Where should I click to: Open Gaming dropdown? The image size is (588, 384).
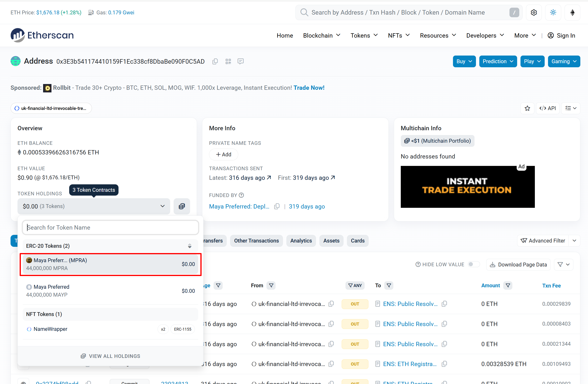click(564, 61)
